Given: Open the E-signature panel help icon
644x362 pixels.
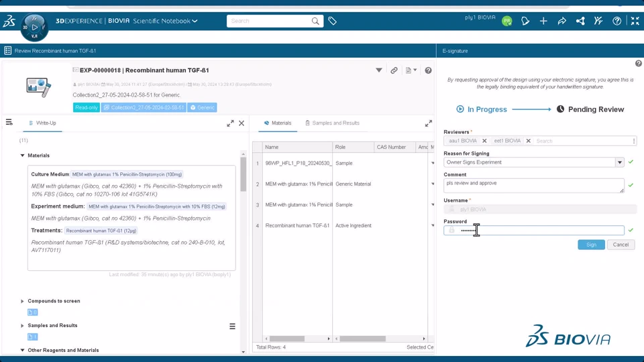Looking at the screenshot, I should (x=638, y=63).
